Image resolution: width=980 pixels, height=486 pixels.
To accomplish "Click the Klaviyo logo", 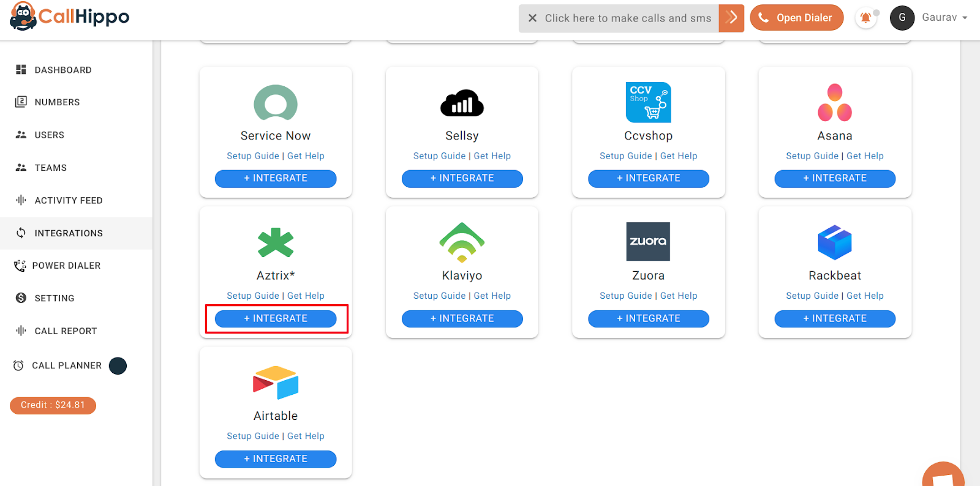I will (462, 242).
